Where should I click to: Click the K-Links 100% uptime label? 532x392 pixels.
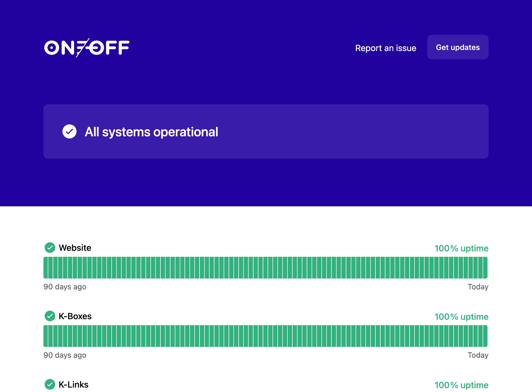461,385
